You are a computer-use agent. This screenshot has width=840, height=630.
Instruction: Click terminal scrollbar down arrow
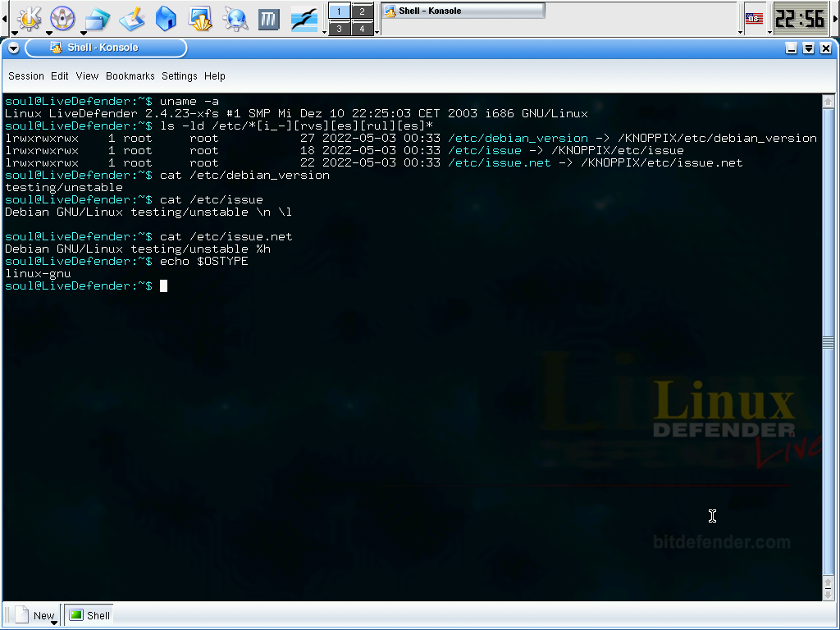tap(828, 594)
